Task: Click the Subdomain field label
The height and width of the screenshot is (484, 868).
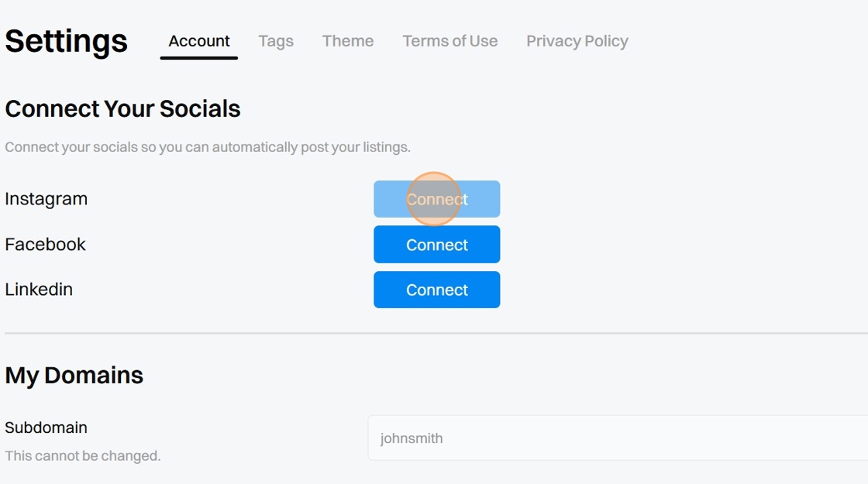Action: [x=46, y=427]
